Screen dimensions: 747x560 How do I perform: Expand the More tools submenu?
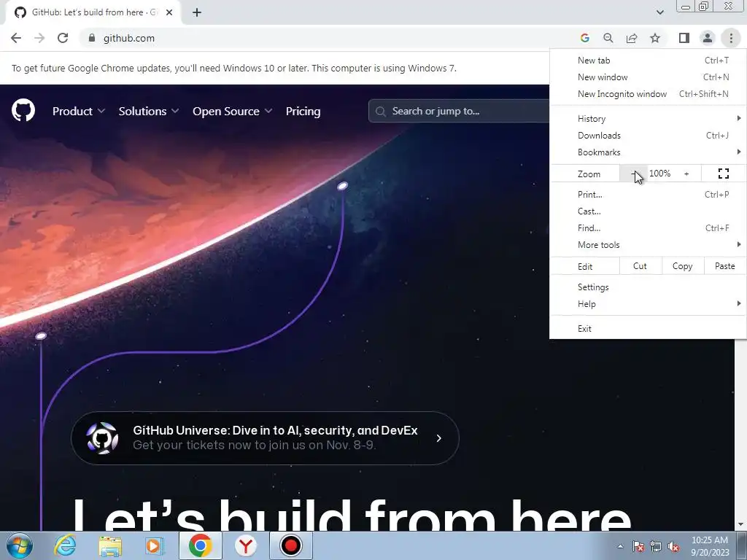[x=648, y=245]
